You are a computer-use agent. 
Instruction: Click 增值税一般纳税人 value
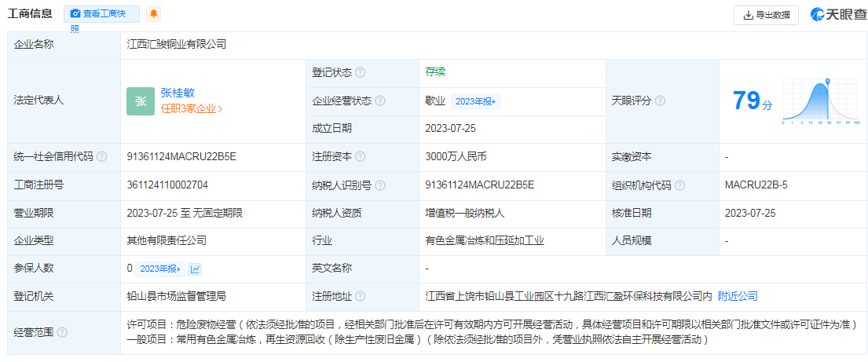(465, 213)
